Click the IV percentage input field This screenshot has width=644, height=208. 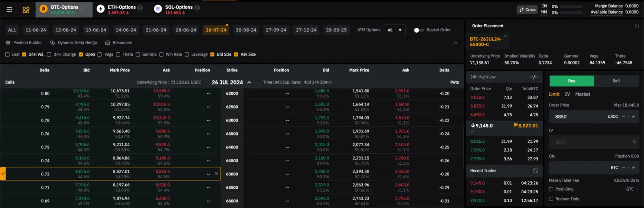tap(594, 142)
